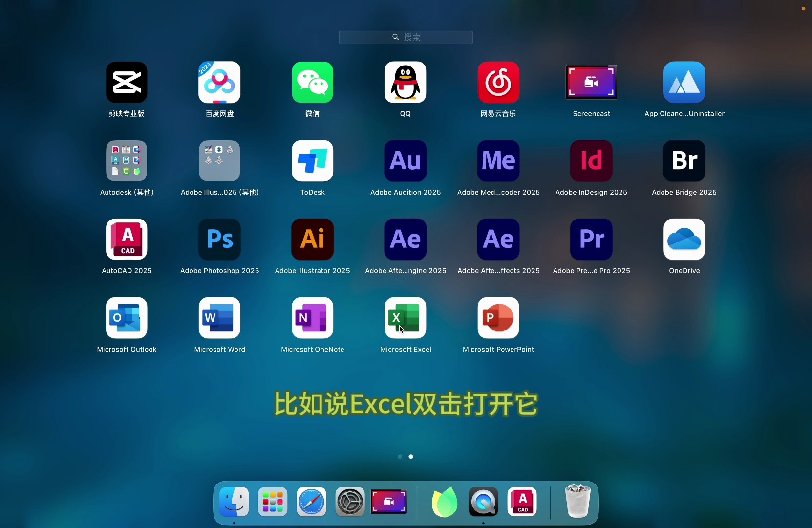
Task: Open 网易云音乐 music app
Action: pos(499,82)
